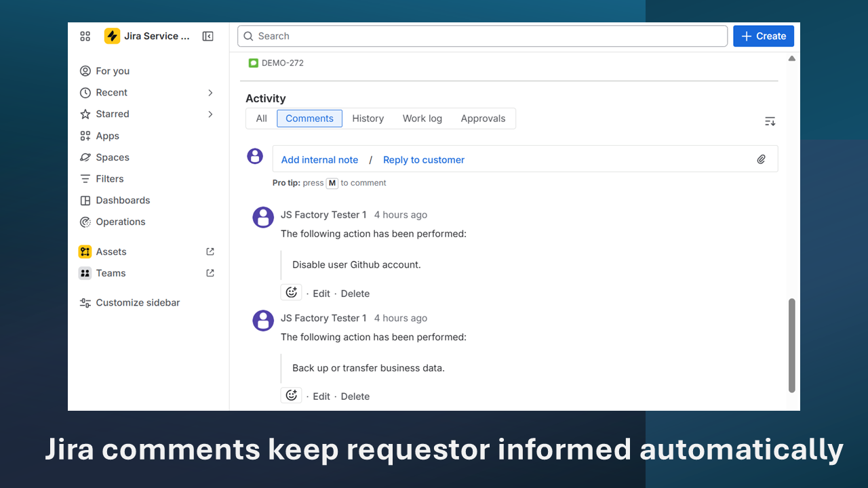Open issue DEMO-272
The width and height of the screenshot is (868, 488).
283,62
